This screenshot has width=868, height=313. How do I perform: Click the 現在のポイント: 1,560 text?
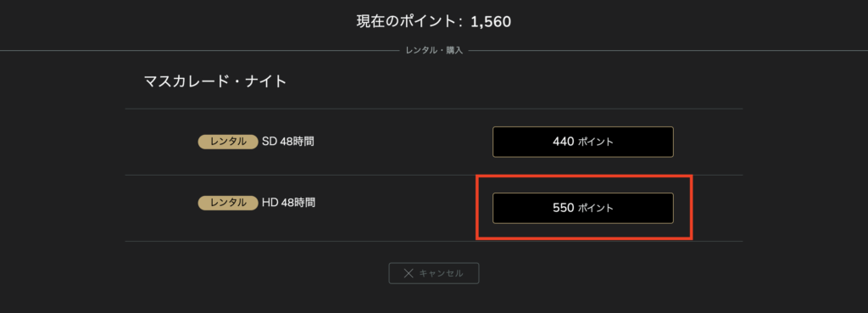point(433,22)
